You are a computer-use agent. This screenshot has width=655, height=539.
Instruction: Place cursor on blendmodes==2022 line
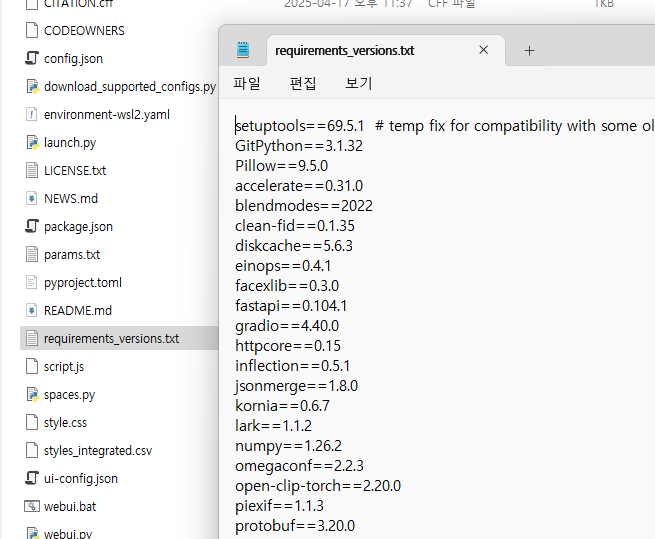[304, 206]
